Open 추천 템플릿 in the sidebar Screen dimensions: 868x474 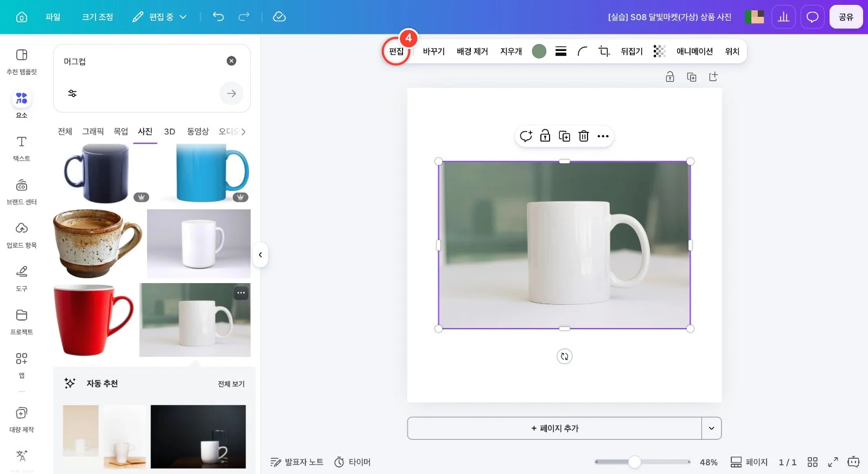tap(22, 62)
